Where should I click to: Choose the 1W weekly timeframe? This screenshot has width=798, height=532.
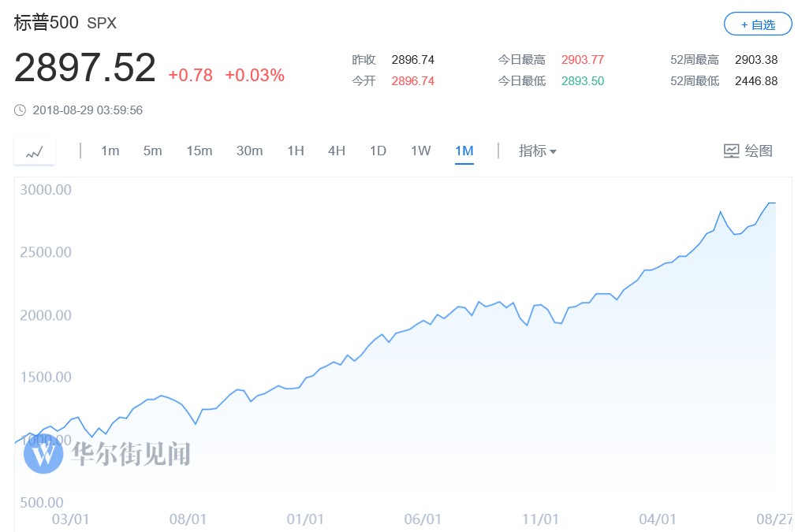coord(420,151)
